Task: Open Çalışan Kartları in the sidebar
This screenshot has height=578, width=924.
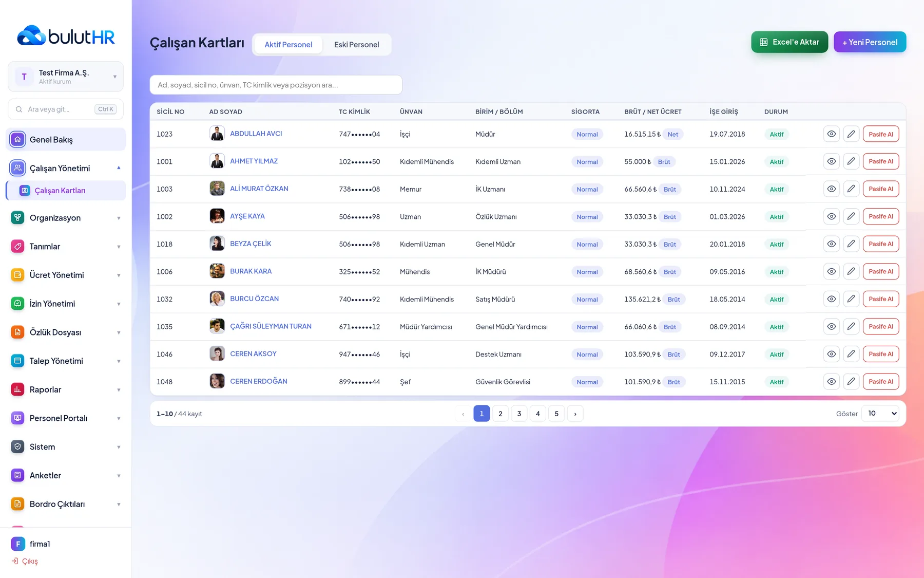Action: click(66, 191)
